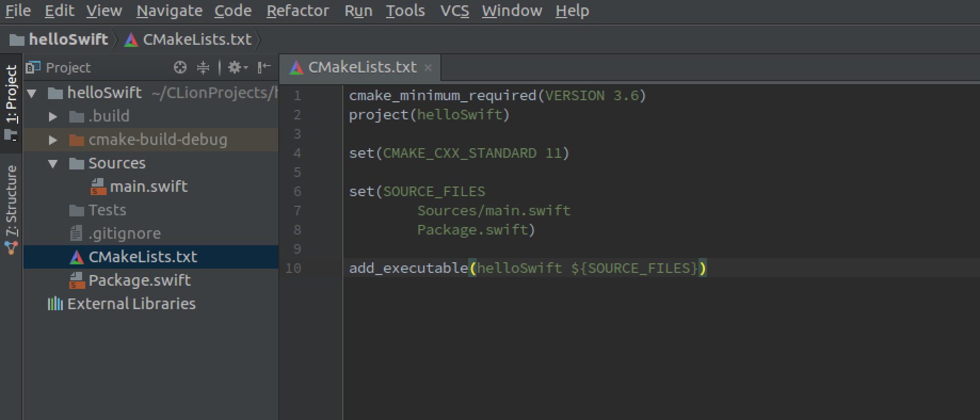Open the VCS menu
This screenshot has width=980, height=420.
(x=454, y=11)
